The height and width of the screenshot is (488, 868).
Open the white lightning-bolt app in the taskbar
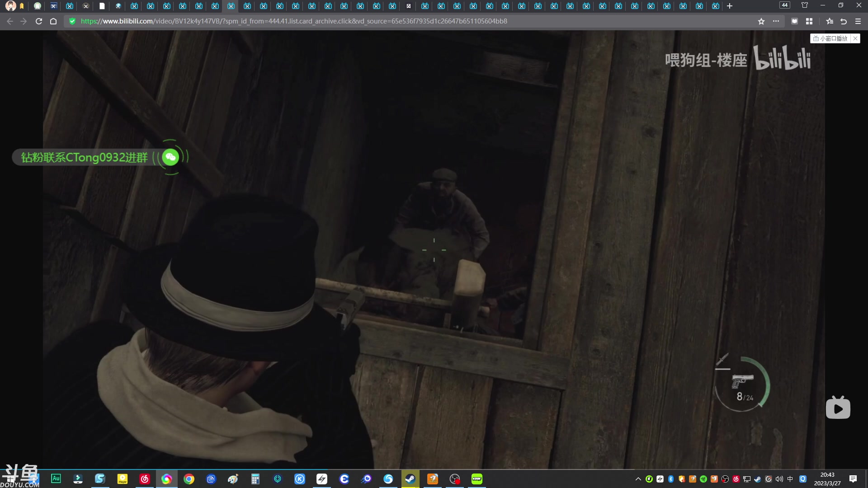point(322,479)
